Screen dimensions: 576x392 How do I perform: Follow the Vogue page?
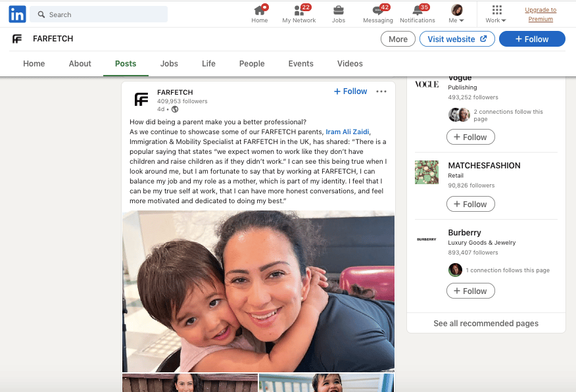click(x=471, y=137)
